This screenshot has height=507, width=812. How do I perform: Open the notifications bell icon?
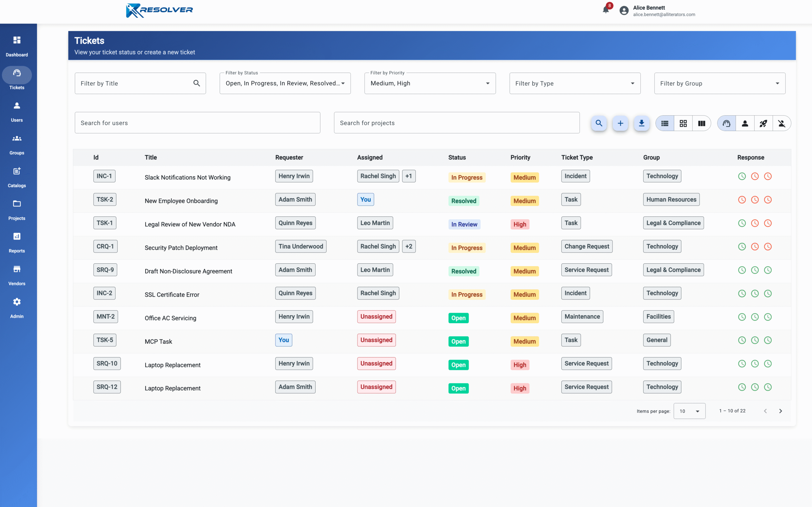[606, 10]
